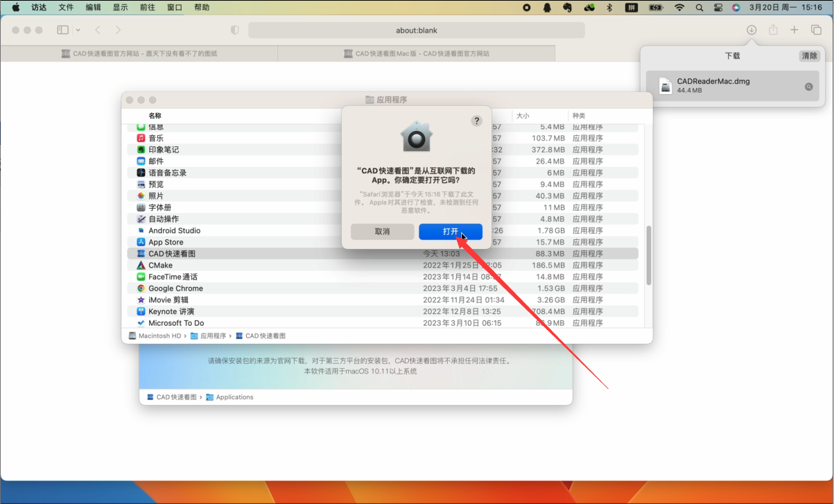Screen dimensions: 834x504
Task: Select the 照片 app row
Action: click(383, 196)
